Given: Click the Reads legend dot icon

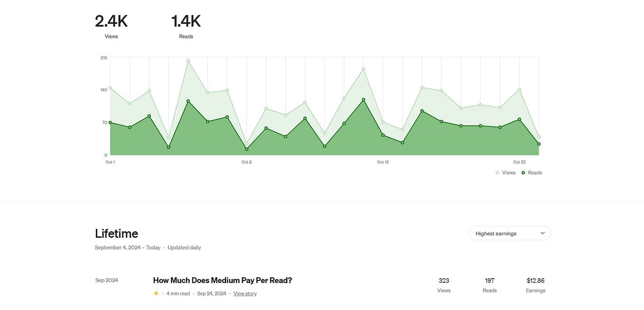Looking at the screenshot, I should click(x=522, y=172).
